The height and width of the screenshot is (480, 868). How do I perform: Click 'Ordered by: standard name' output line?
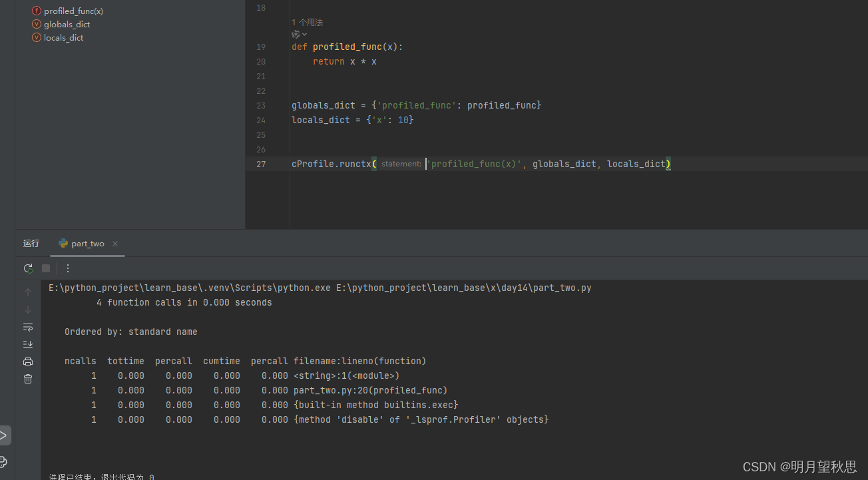coord(131,332)
